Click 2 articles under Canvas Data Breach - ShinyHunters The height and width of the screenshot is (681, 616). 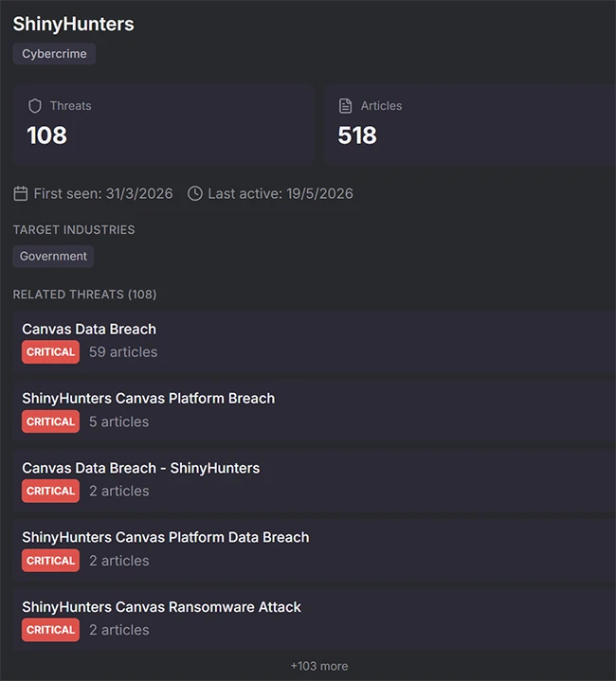[119, 491]
